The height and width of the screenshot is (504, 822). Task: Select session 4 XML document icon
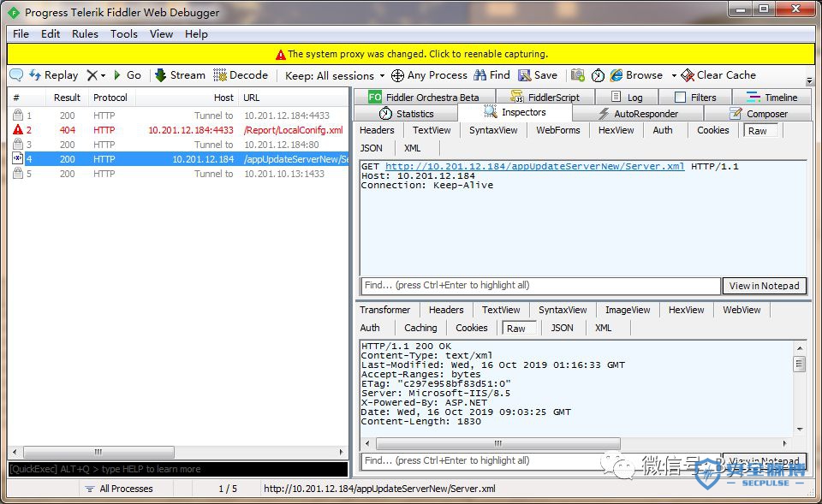tap(18, 159)
